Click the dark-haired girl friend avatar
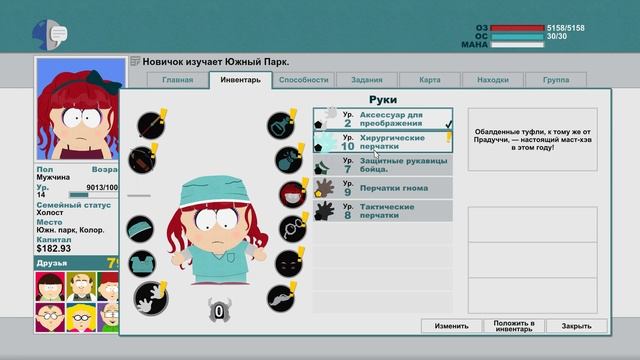 [x=50, y=287]
